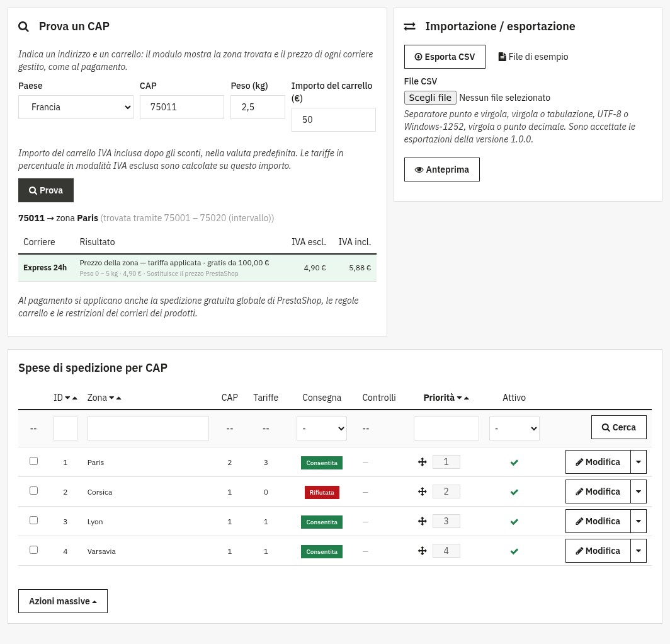670x644 pixels.
Task: Click the move handle icon for Lyon row
Action: pos(422,521)
